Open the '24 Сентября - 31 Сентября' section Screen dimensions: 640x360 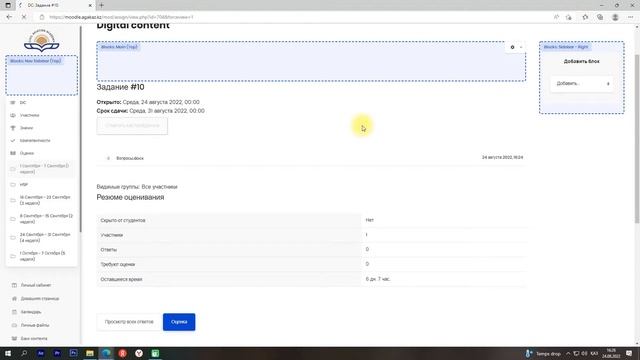[45, 238]
